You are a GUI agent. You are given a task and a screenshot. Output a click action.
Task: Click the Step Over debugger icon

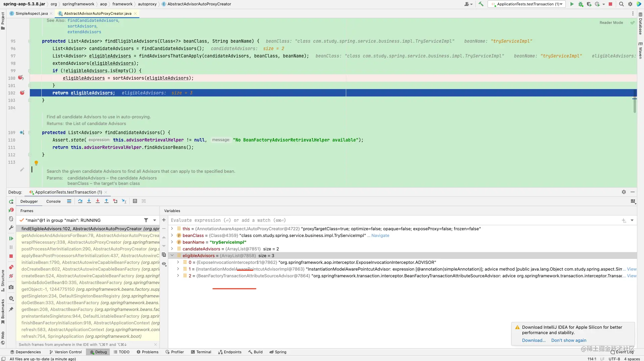(80, 201)
